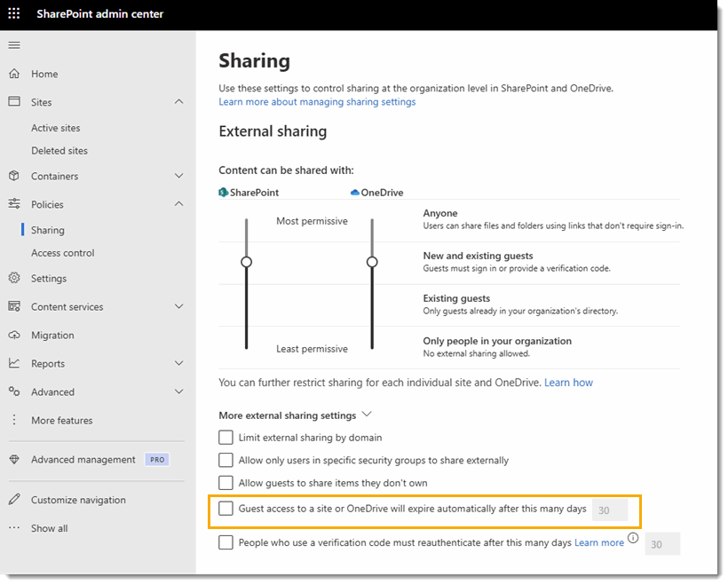Viewport: 728px width, 585px height.
Task: Expand the Containers chevron
Action: (x=178, y=176)
